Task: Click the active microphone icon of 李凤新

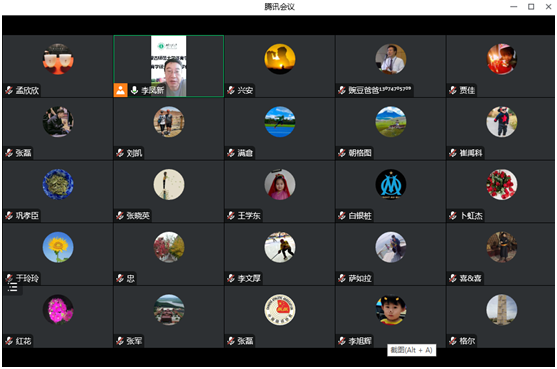Action: point(134,90)
